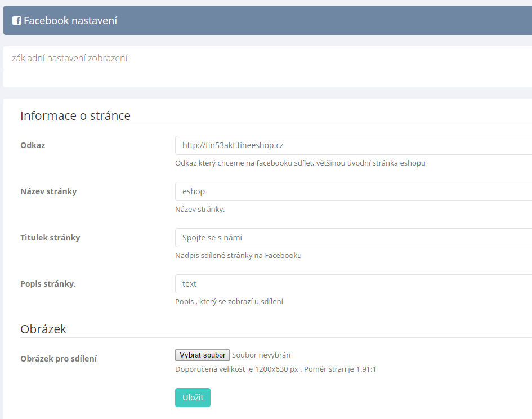Click the Titulek stránky field 'Spojte se s námi'

pyautogui.click(x=354, y=238)
